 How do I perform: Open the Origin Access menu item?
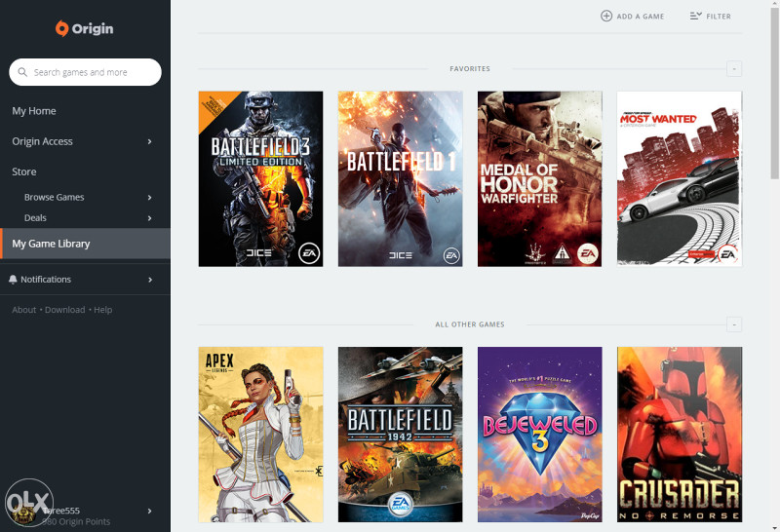pyautogui.click(x=42, y=141)
